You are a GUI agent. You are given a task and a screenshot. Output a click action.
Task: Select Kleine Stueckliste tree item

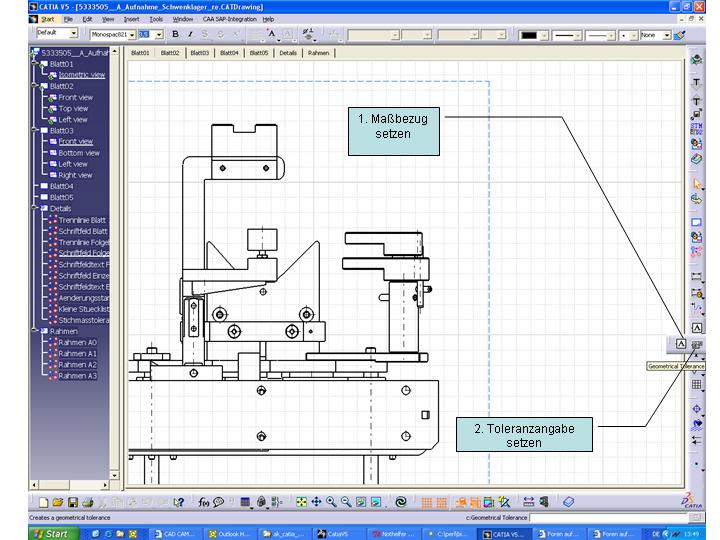pyautogui.click(x=84, y=309)
